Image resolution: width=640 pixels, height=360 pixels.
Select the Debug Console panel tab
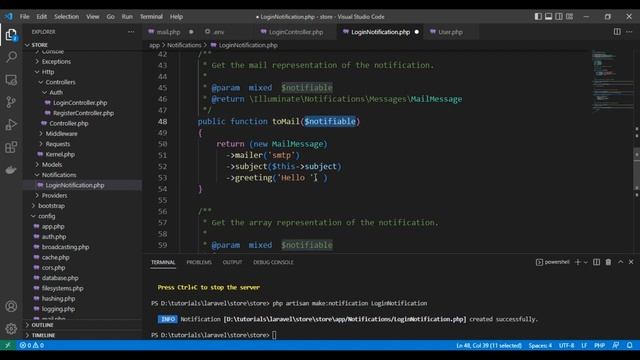coord(273,262)
